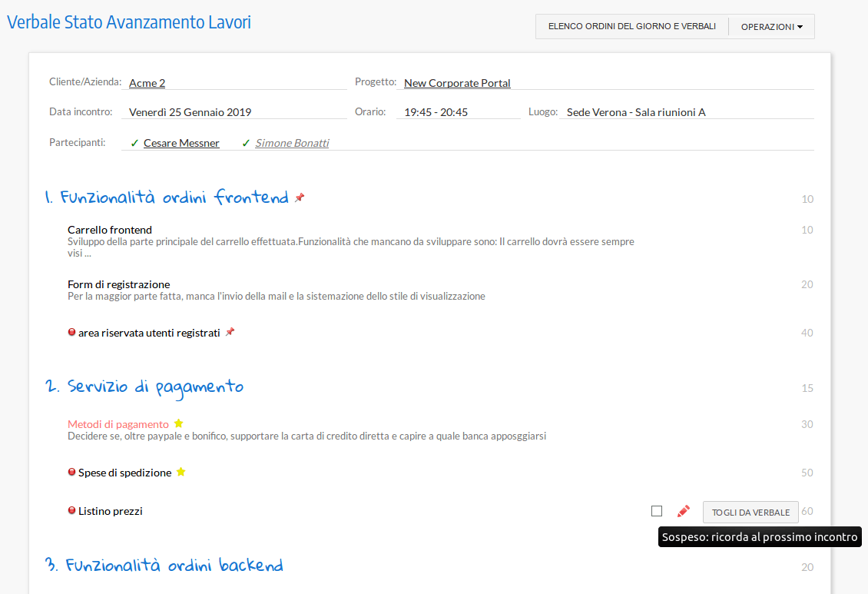Select the Carrello frontend item title
868x594 pixels.
click(110, 230)
